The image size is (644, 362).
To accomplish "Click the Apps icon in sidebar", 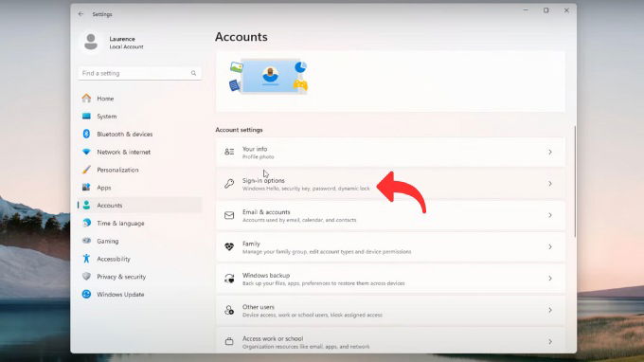I will (86, 188).
